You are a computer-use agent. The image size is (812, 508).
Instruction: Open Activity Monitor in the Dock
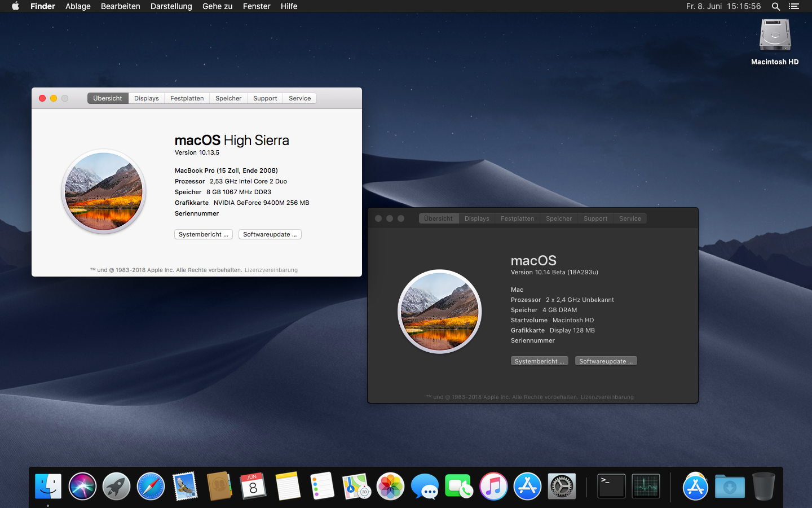[646, 486]
